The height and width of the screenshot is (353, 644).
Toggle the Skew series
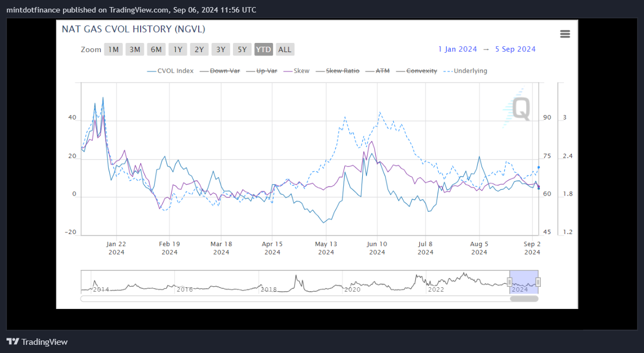[x=296, y=71]
